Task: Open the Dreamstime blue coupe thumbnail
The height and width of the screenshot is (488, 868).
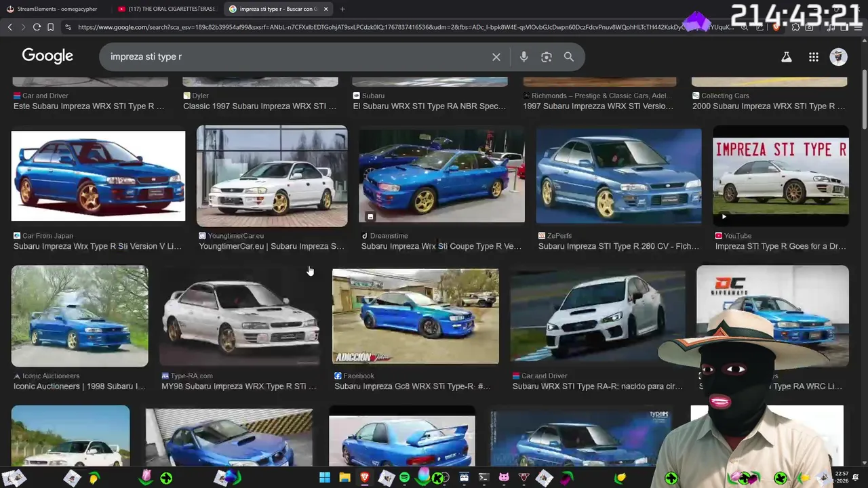Action: (441, 176)
